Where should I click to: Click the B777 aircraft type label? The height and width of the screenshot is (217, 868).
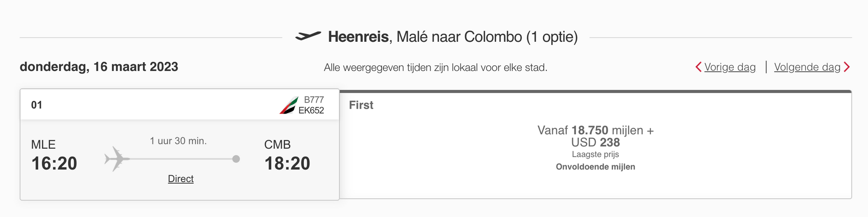[x=314, y=100]
